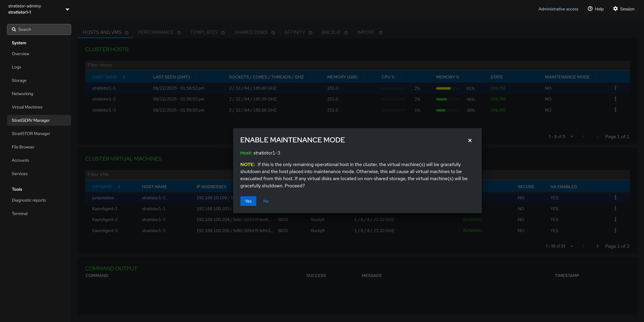The height and width of the screenshot is (322, 644).
Task: Go to next page of cluster VMs
Action: [597, 246]
